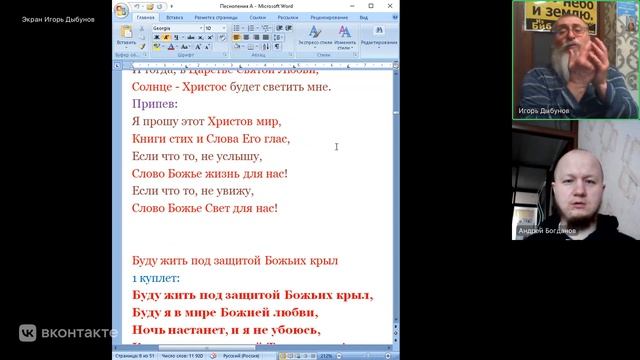The width and height of the screenshot is (640, 360).
Task: Click the Undo arrow in quick access toolbar
Action: pyautogui.click(x=137, y=7)
